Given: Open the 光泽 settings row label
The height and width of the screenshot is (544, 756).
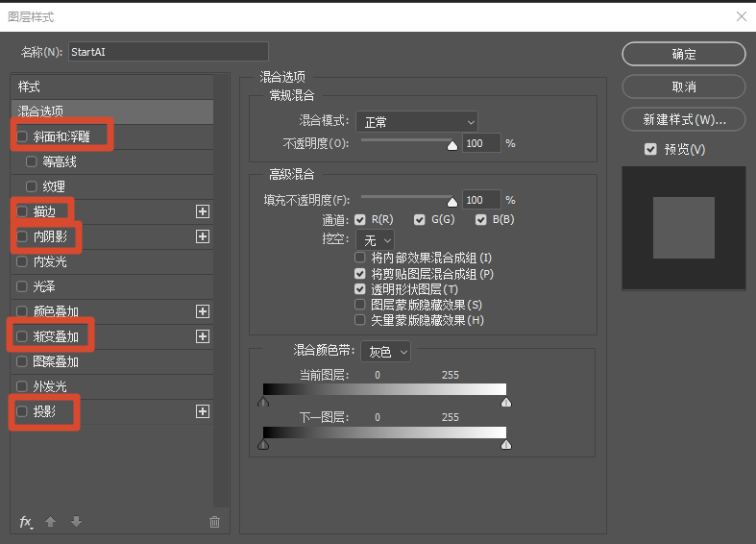Looking at the screenshot, I should [x=44, y=286].
